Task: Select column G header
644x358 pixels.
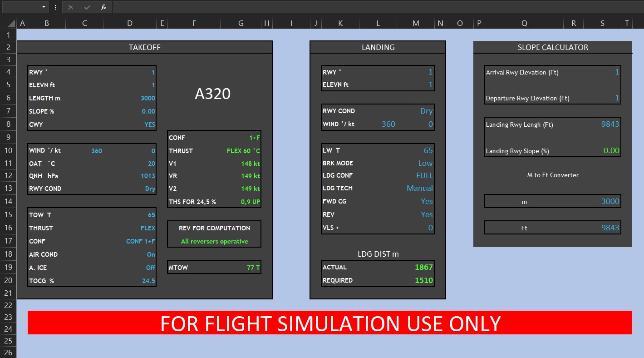Action: pos(241,24)
